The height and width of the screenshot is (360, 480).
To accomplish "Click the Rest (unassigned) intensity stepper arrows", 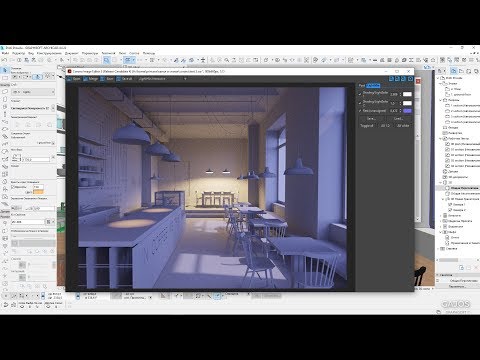I will [401, 111].
